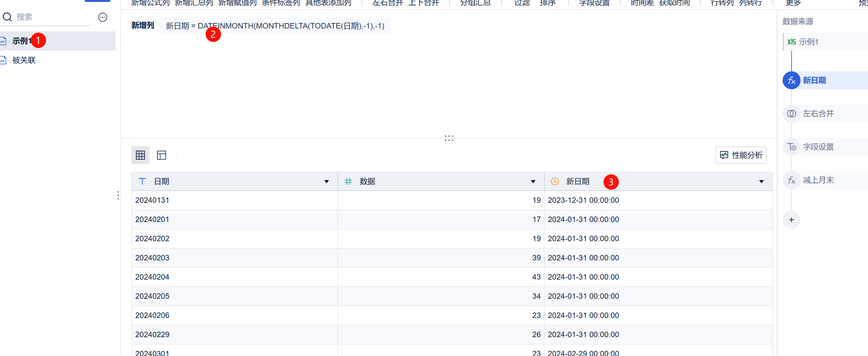Add a new step with the plus button
Screen dimensions: 868x356
click(x=791, y=220)
